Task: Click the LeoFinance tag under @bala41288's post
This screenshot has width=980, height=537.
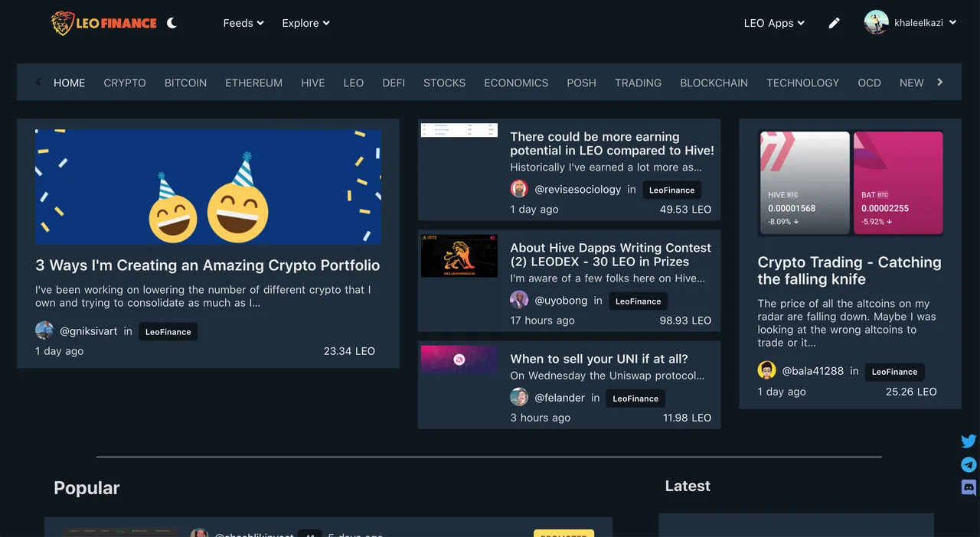Action: pyautogui.click(x=894, y=372)
